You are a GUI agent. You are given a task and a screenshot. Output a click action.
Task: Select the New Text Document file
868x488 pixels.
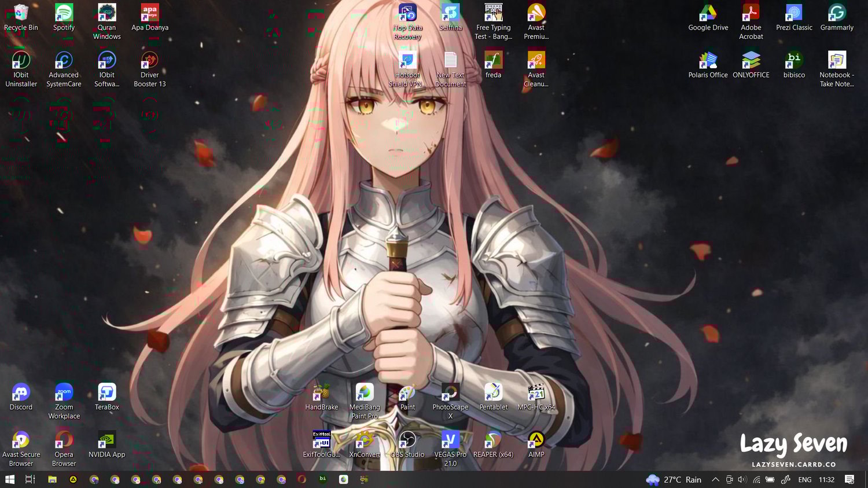click(450, 69)
